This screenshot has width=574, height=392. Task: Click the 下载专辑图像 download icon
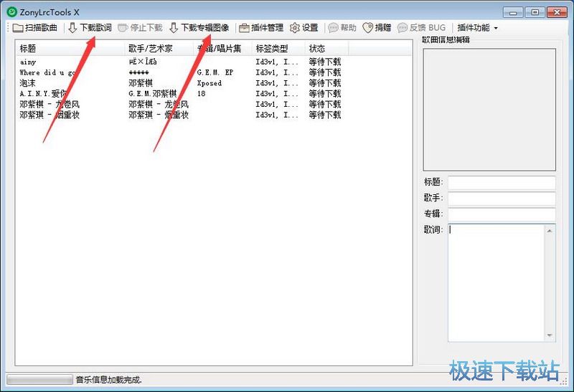click(174, 28)
